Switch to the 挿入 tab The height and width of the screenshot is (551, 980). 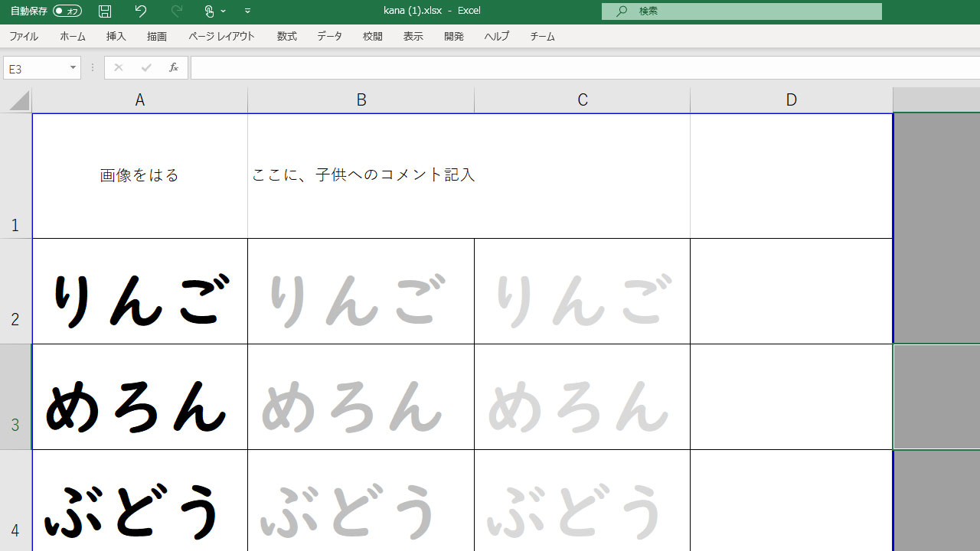pos(116,36)
